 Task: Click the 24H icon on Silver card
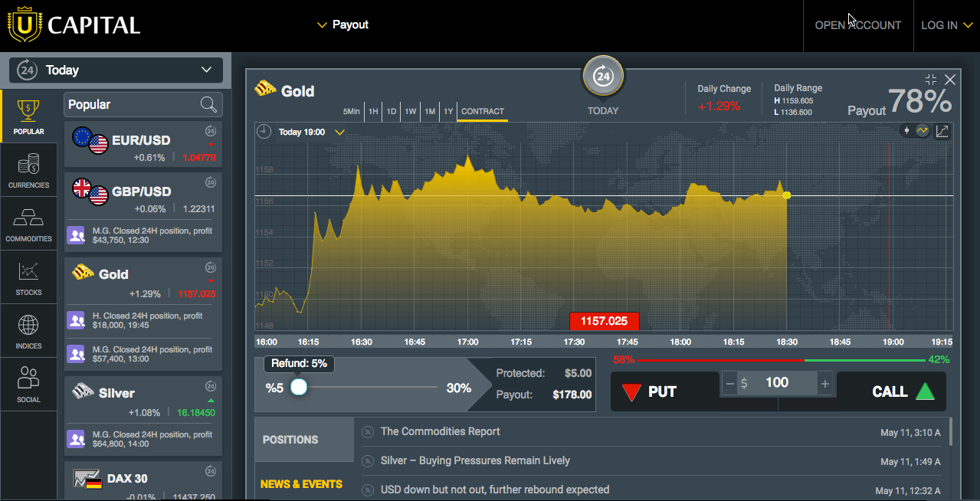click(211, 386)
